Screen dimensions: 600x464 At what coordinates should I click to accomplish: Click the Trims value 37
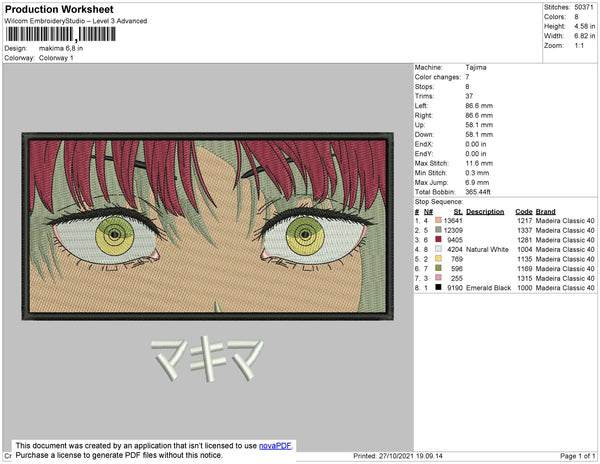tap(469, 96)
